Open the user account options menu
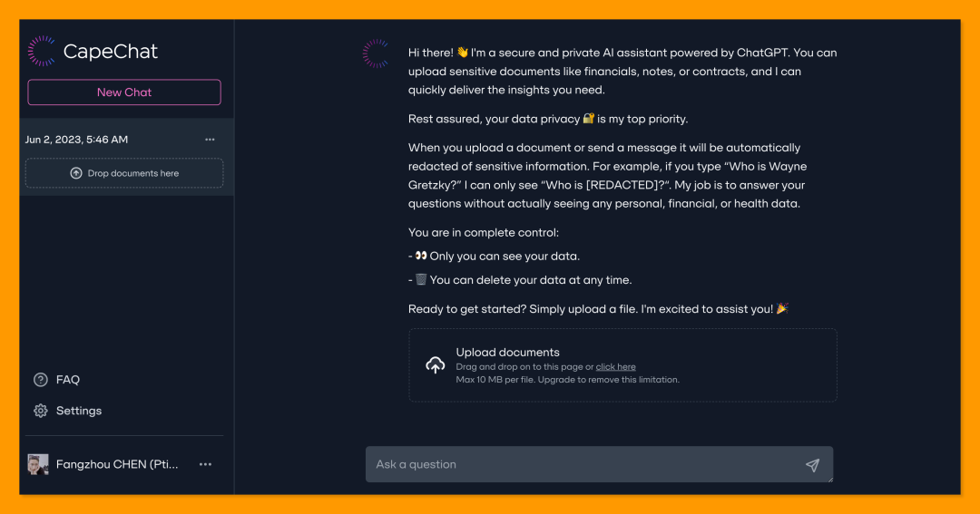This screenshot has height=514, width=980. [x=205, y=464]
